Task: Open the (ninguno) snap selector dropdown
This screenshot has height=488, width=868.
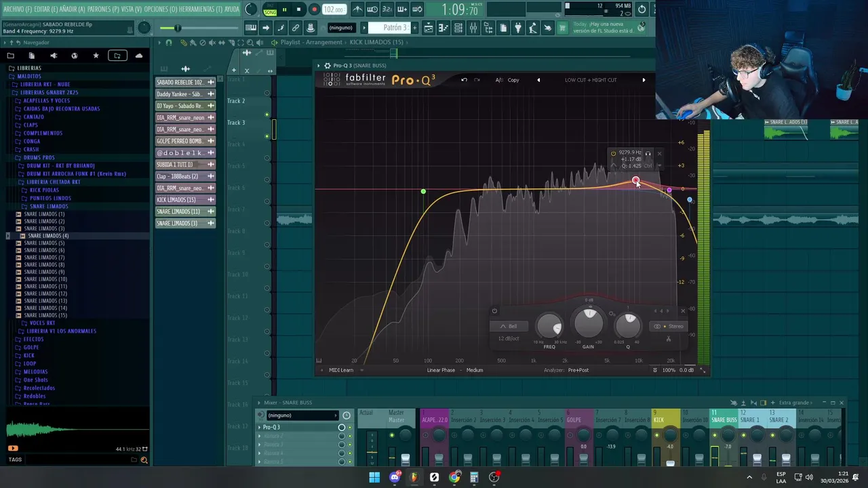Action: click(341, 28)
